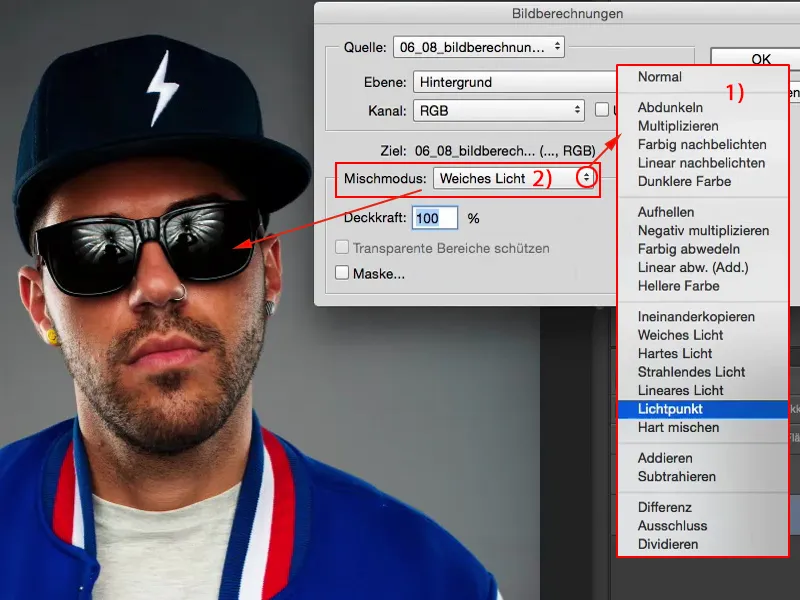Viewport: 800px width, 600px height.
Task: Open the Mischmodus Weiches Licht dropdown
Action: click(x=515, y=179)
